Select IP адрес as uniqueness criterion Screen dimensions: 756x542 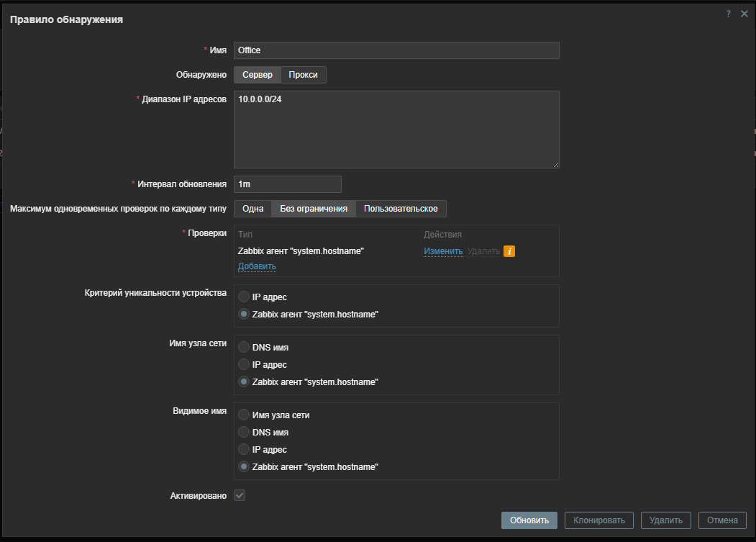tap(245, 297)
